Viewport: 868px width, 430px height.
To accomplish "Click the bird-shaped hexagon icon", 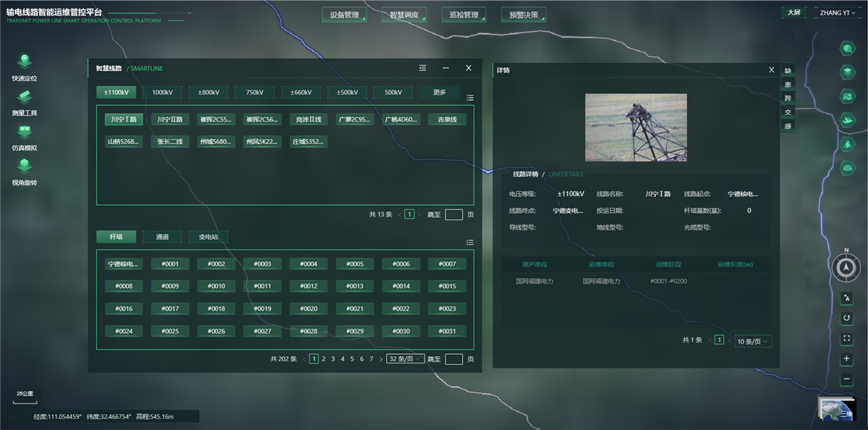I will pos(847,119).
